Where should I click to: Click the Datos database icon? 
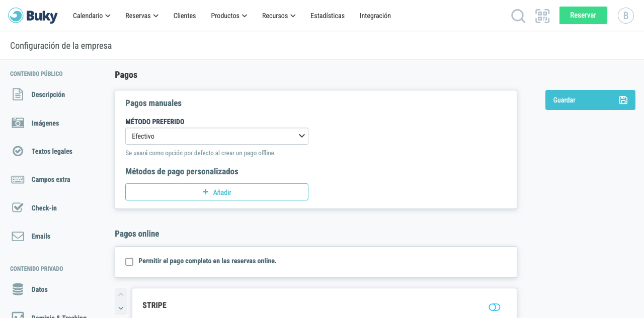[x=18, y=289]
